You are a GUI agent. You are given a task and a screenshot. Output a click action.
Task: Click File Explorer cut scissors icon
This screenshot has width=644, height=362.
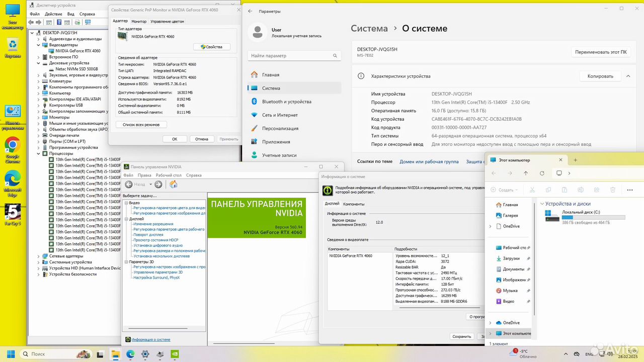pyautogui.click(x=532, y=190)
